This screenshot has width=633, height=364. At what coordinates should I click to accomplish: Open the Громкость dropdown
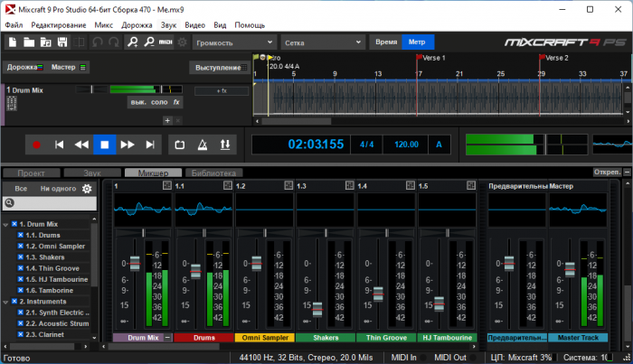[232, 42]
